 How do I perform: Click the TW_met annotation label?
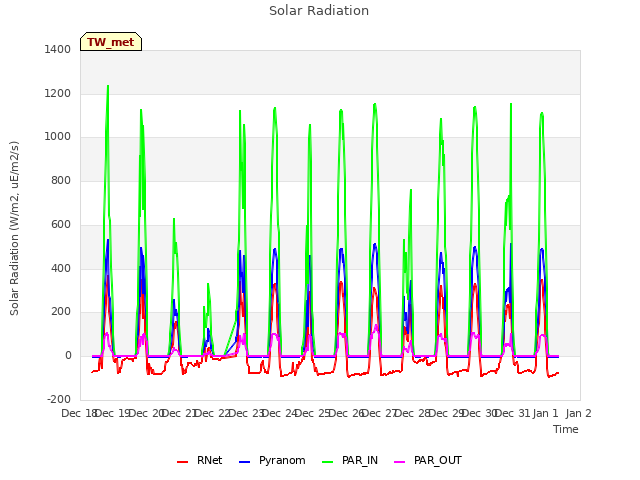point(111,42)
